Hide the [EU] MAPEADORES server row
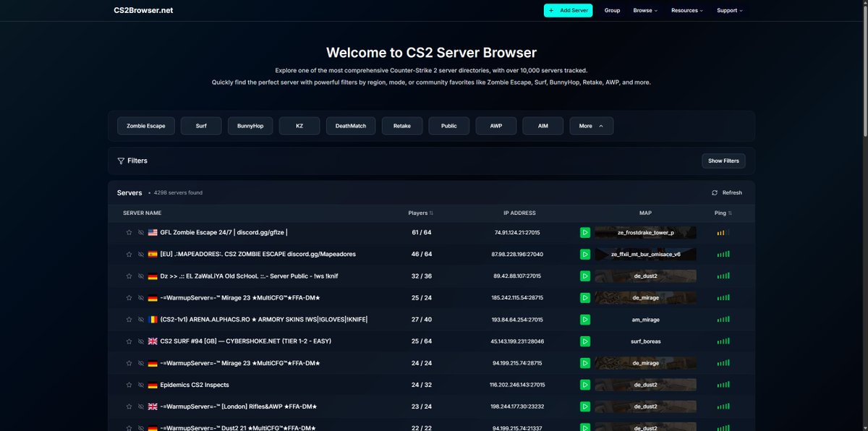This screenshot has width=868, height=431. pos(141,255)
